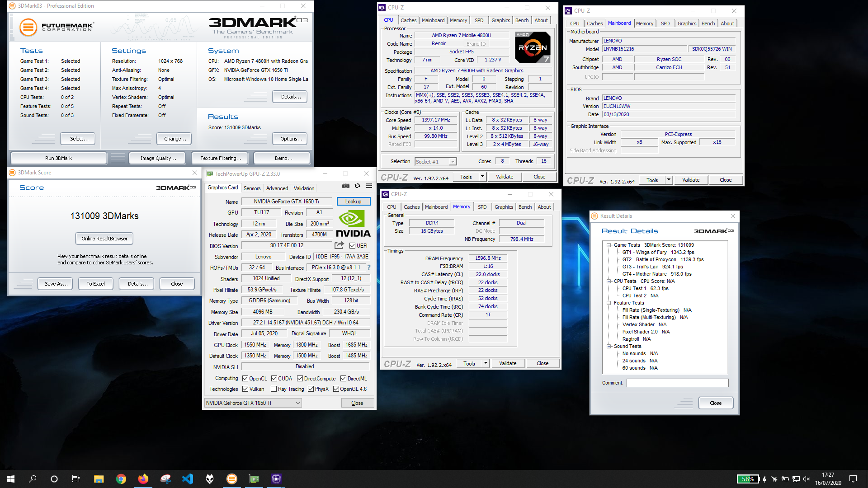Open Tools dropdown arrow in CPU-Z CPU window
The height and width of the screenshot is (488, 868).
click(482, 177)
